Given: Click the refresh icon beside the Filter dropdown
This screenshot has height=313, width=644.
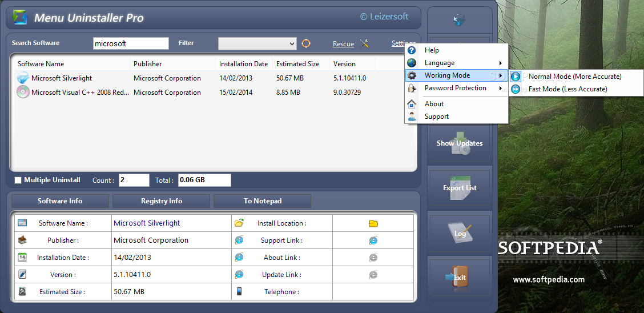Looking at the screenshot, I should coord(306,43).
